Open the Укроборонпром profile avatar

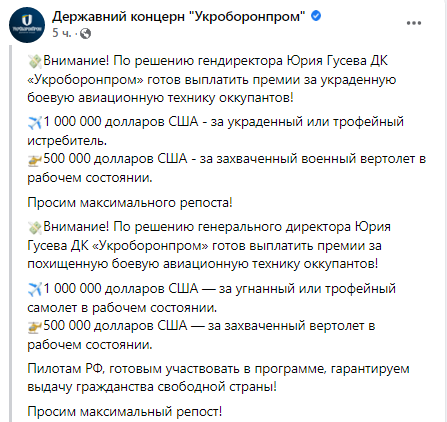coord(27,25)
